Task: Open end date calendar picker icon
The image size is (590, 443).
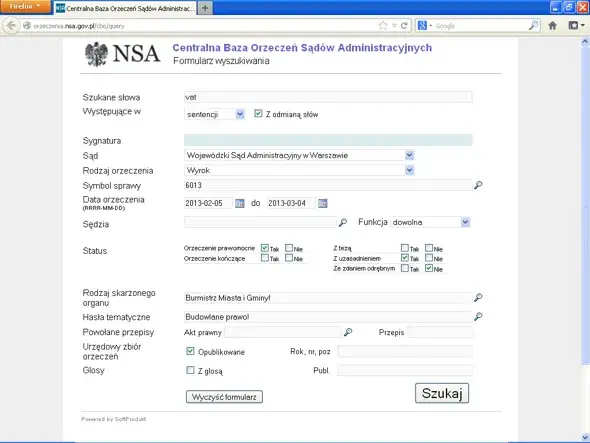Action: tap(322, 204)
